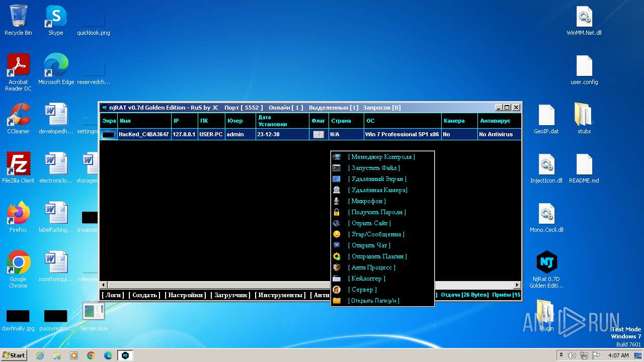Click the padlock icon for Получить Пароли

click(x=337, y=212)
